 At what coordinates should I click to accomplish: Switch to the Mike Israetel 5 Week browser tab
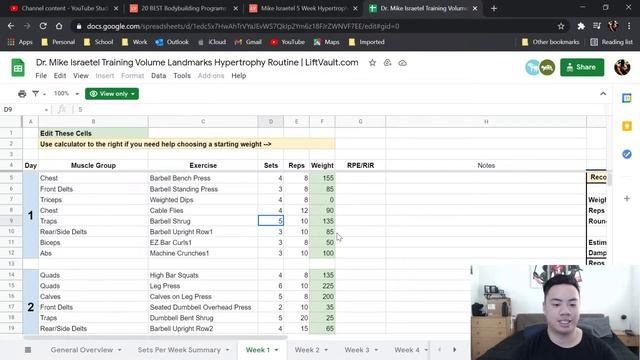302,8
